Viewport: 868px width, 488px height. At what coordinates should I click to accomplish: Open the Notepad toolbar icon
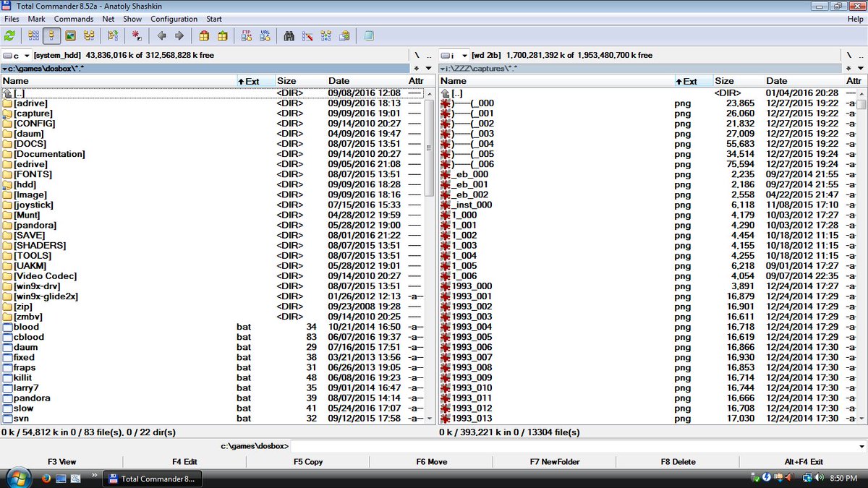[x=369, y=35]
